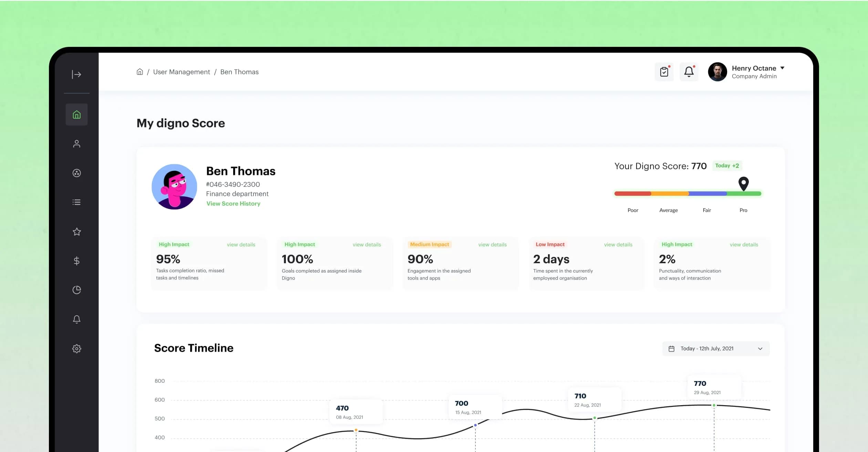Screen dimensions: 868x452
Task: Click the 470 score tooltip card
Action: click(x=356, y=412)
